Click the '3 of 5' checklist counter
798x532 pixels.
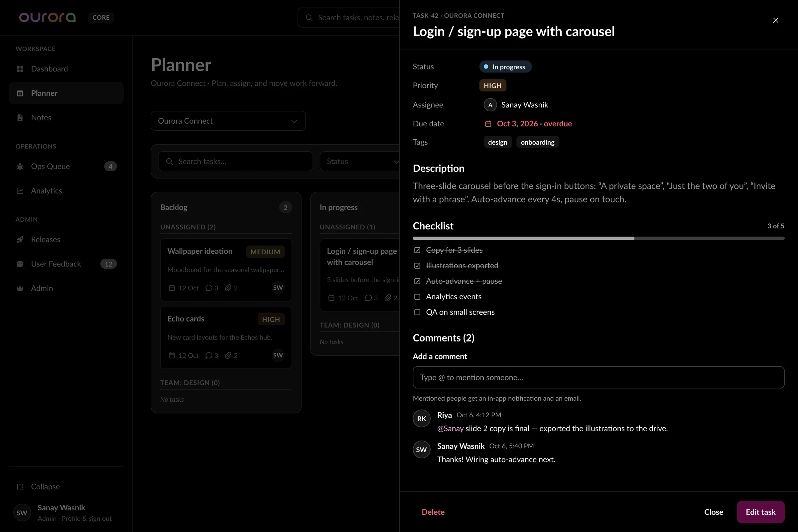[776, 226]
